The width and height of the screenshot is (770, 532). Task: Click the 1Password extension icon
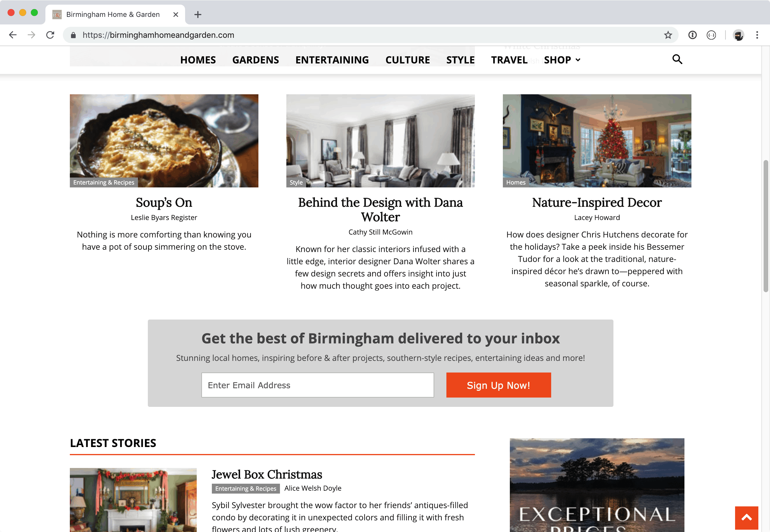(x=692, y=35)
